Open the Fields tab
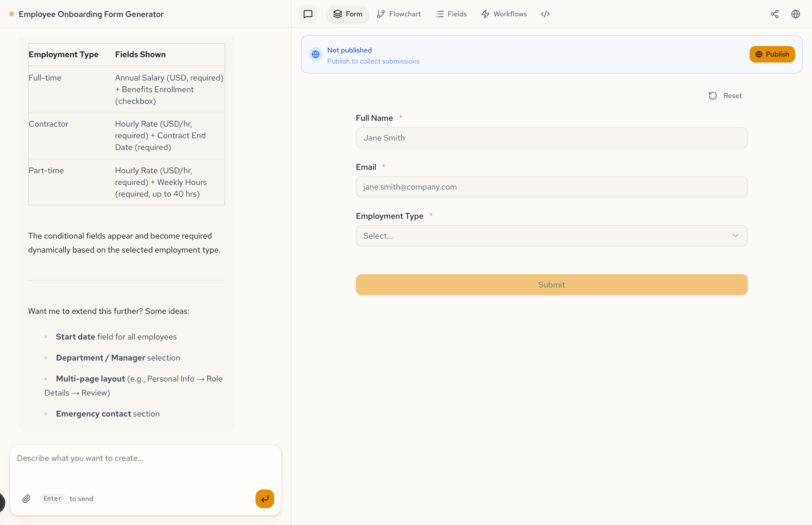The width and height of the screenshot is (812, 525). coord(451,14)
